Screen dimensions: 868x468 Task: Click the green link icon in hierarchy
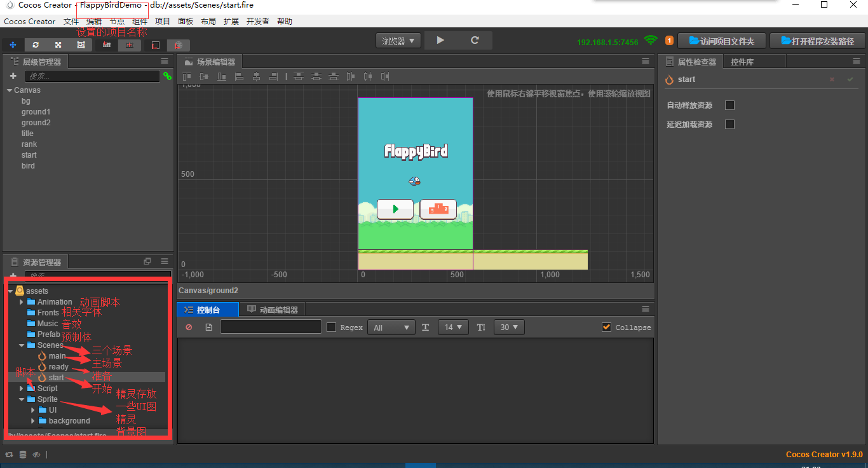point(167,76)
